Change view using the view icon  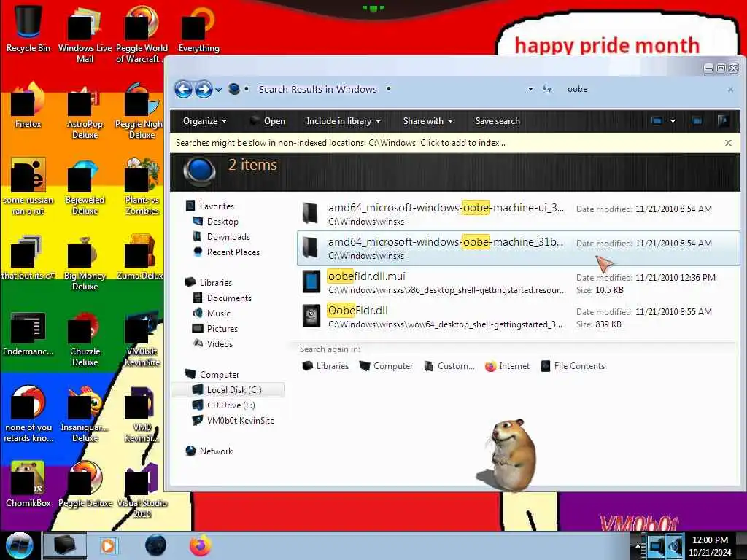click(x=657, y=121)
